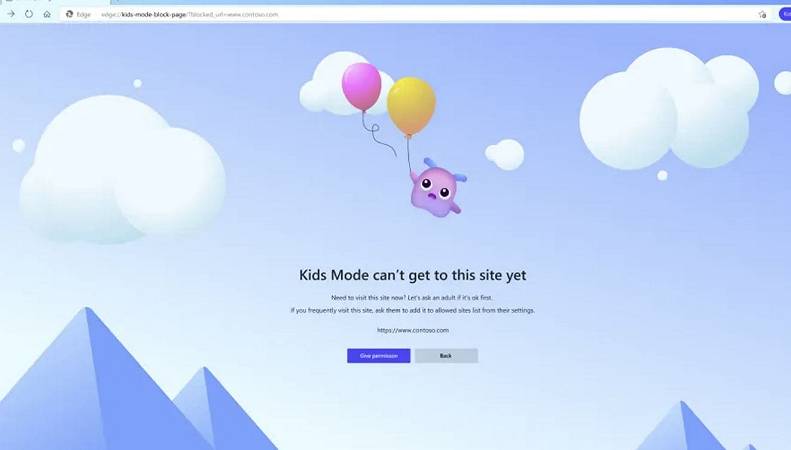Select the https://www.contoso.com URL text

point(413,330)
